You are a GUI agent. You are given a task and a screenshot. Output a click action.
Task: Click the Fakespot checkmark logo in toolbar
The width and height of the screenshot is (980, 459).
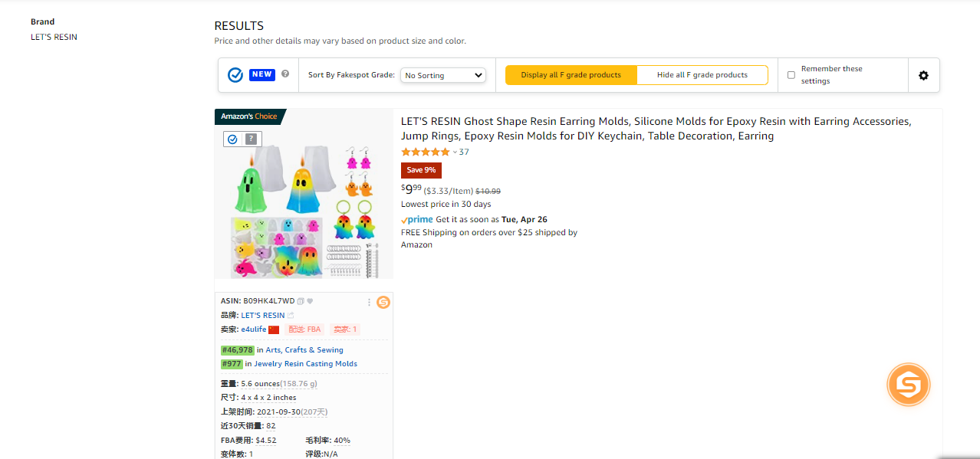pos(235,75)
